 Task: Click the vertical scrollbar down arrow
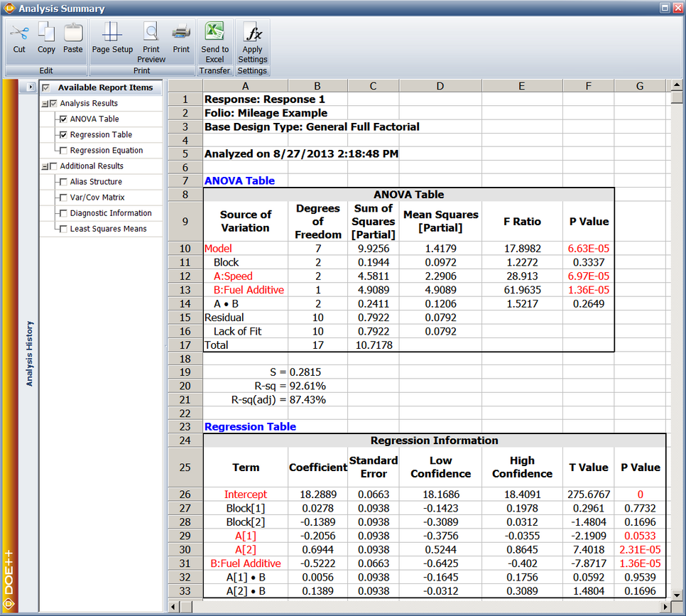point(677,595)
